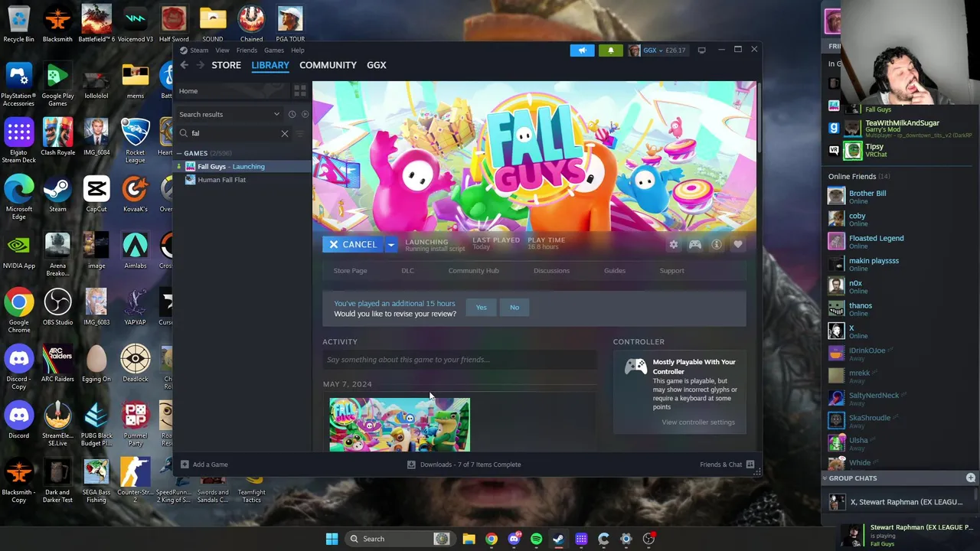The width and height of the screenshot is (980, 551).
Task: Open the ARC Raiders desktop shortcut
Action: coord(57,363)
